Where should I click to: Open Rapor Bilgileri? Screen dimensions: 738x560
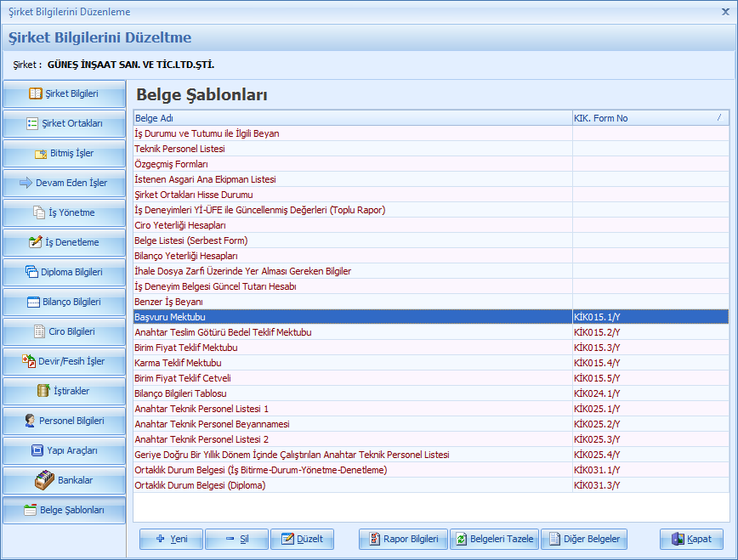pos(403,539)
